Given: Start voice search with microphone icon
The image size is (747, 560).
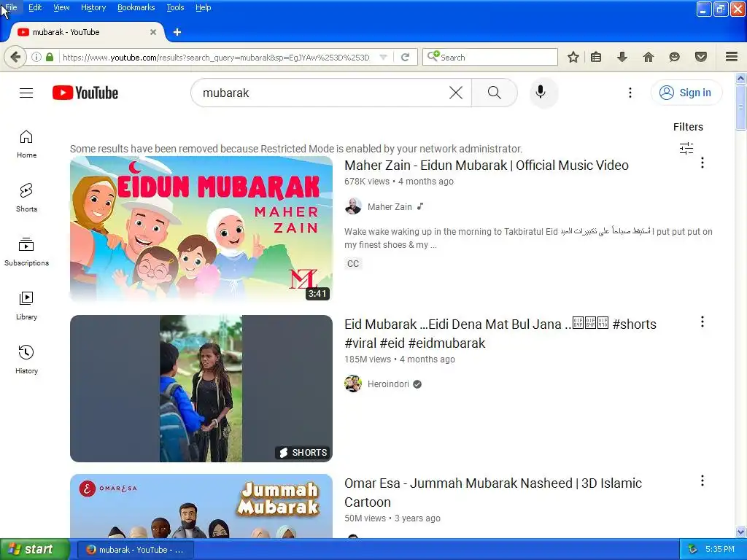Looking at the screenshot, I should click(541, 92).
